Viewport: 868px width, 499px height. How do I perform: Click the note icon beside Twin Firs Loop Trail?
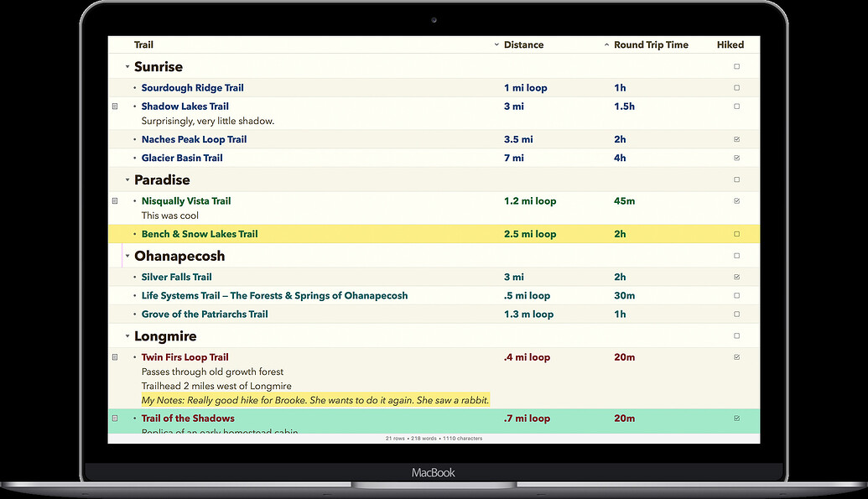[115, 356]
